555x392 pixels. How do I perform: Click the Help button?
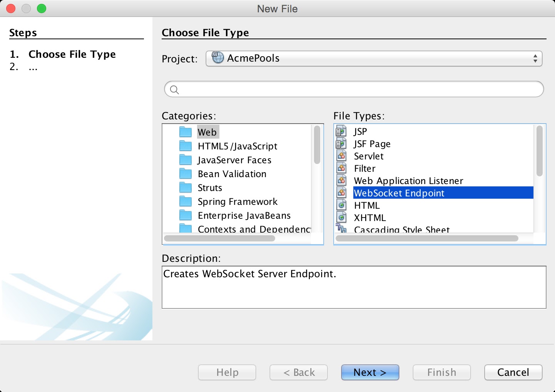click(227, 372)
